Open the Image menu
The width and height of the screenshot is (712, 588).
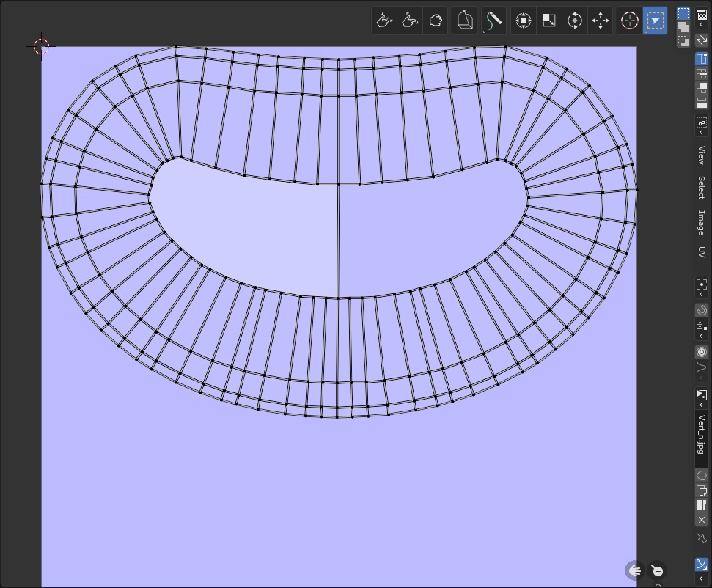(x=702, y=222)
